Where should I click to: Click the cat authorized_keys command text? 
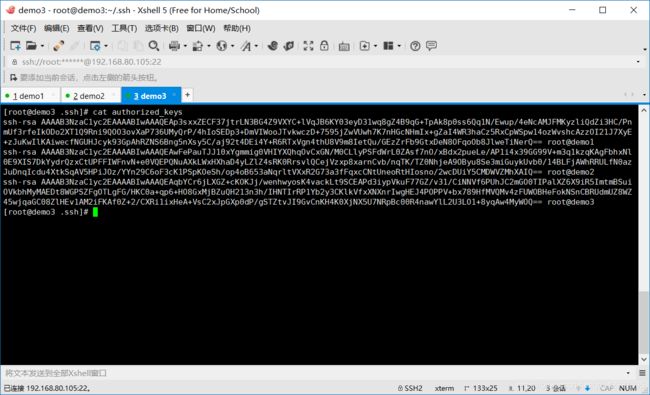(x=137, y=112)
